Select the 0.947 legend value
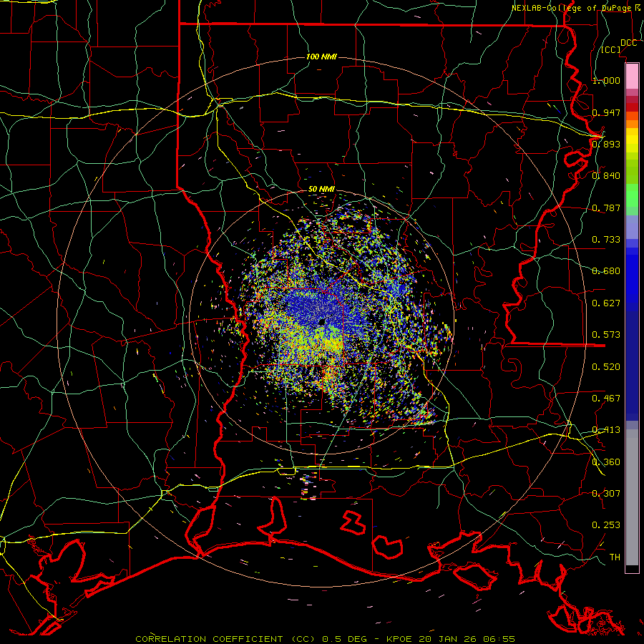The width and height of the screenshot is (644, 644). pyautogui.click(x=606, y=112)
